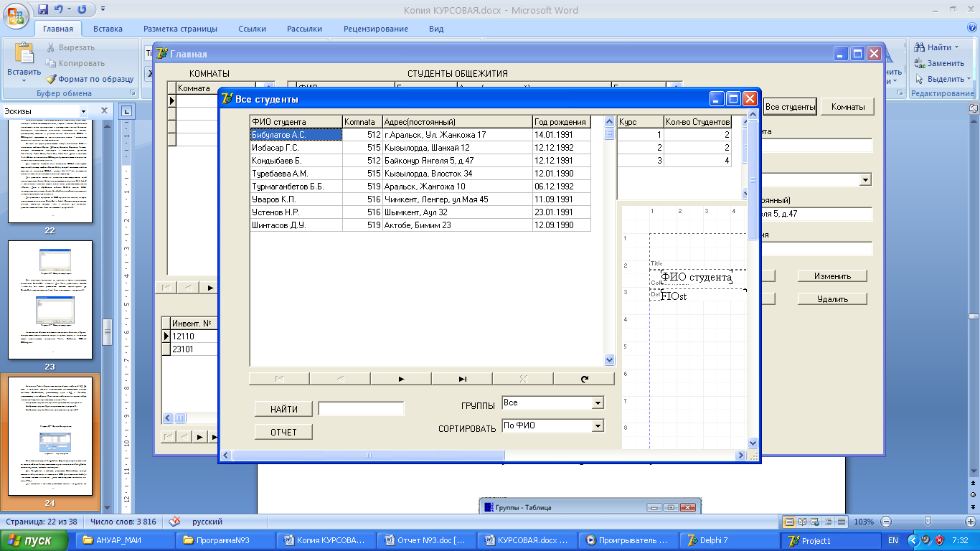Expand the СОРТИРОВАТЬ dropdown list

pyautogui.click(x=598, y=426)
